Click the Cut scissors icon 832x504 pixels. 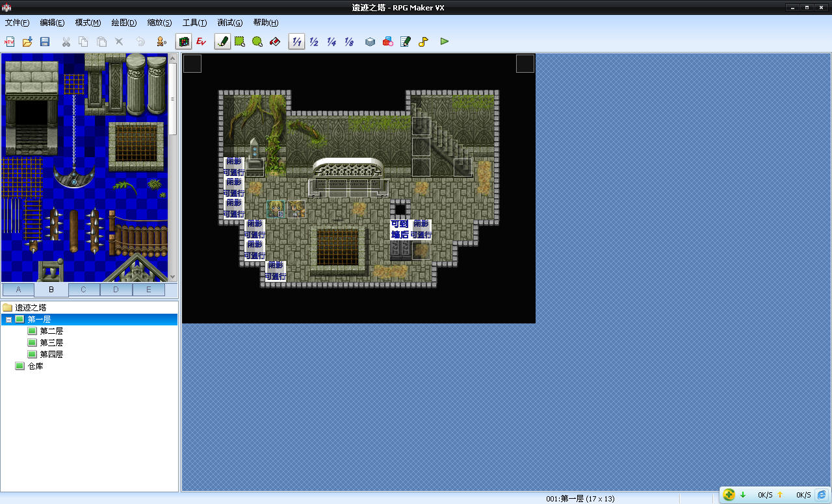(66, 42)
